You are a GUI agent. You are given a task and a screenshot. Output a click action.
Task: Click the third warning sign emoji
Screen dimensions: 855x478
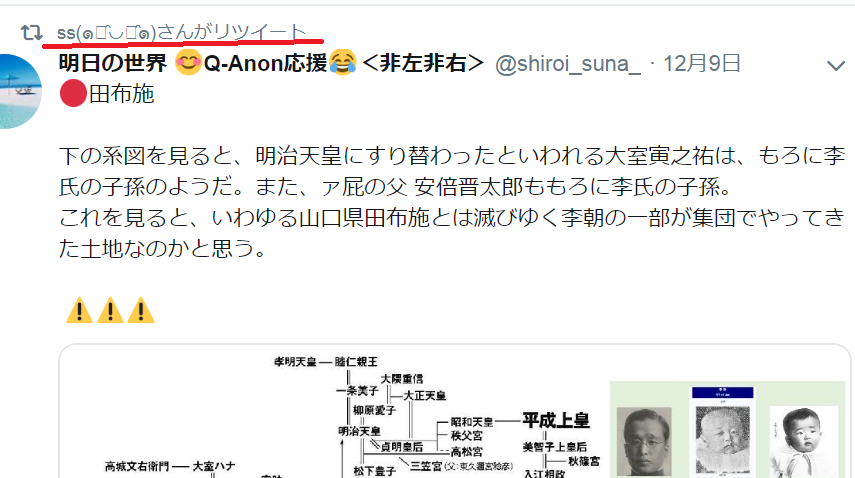coord(141,310)
